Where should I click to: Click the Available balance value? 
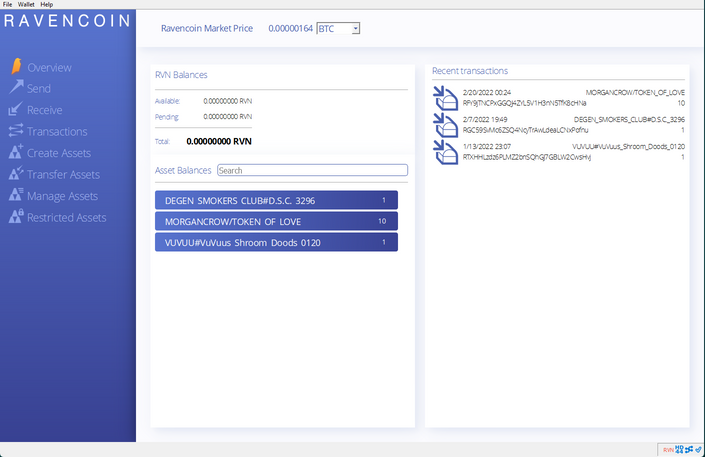[x=228, y=101]
